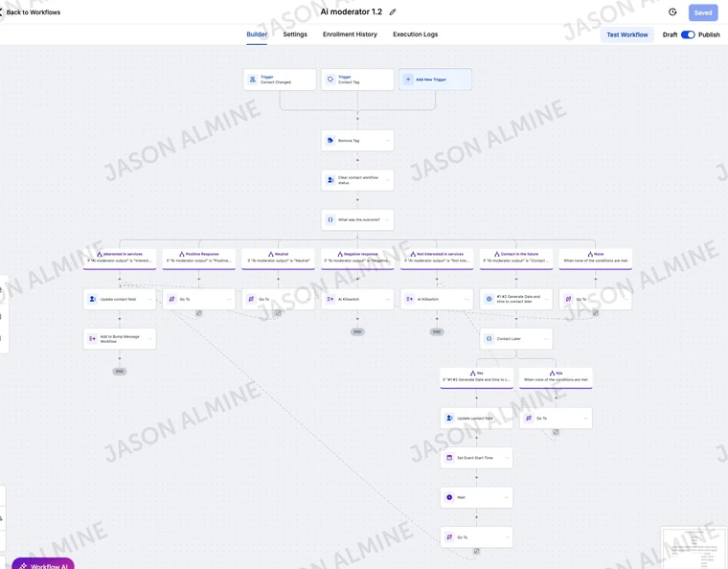Image resolution: width=728 pixels, height=569 pixels.
Task: Open three-dot menu on What was the outcome?
Action: point(388,219)
